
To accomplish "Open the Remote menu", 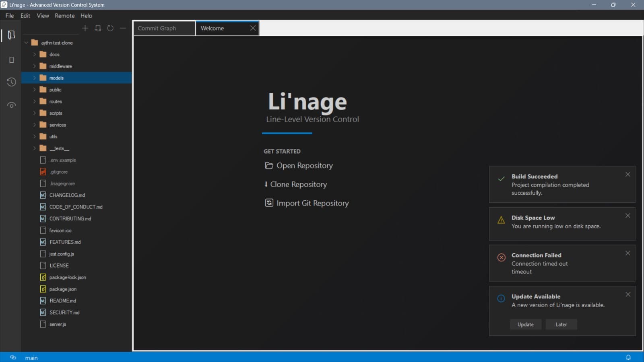I will pos(65,16).
